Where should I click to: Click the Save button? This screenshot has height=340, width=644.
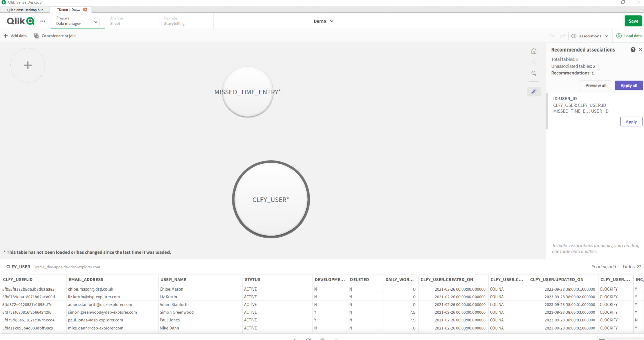coord(633,21)
